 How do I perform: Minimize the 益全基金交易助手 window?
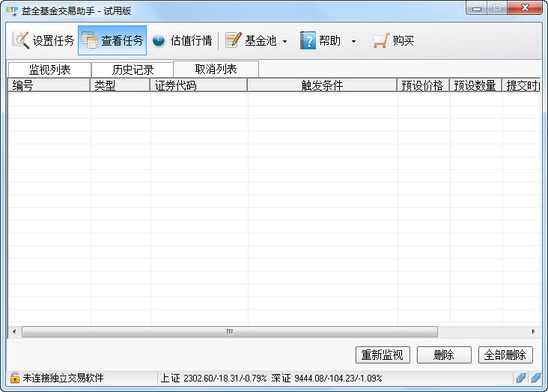point(477,8)
